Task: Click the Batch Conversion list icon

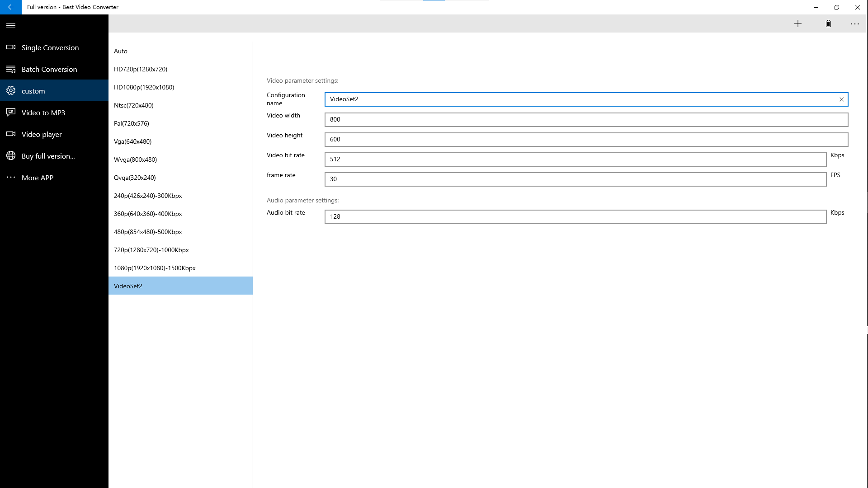Action: pyautogui.click(x=11, y=69)
